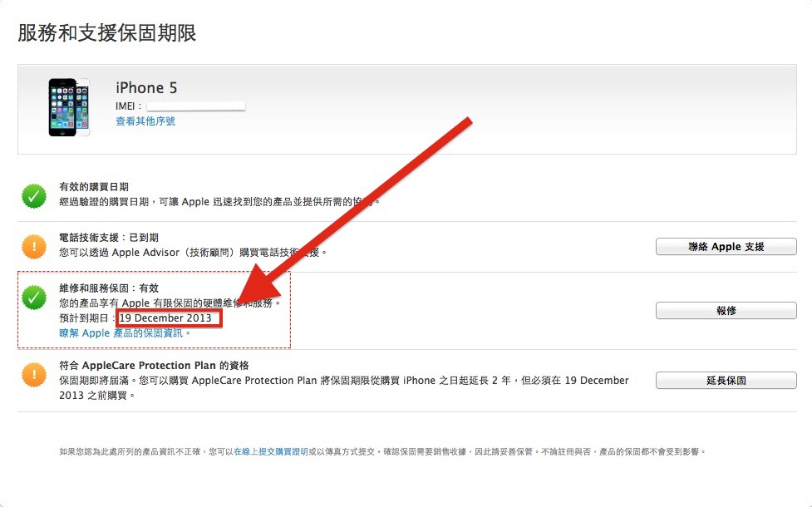This screenshot has width=812, height=507.
Task: Click the iPhone 5 product image
Action: coord(69,107)
